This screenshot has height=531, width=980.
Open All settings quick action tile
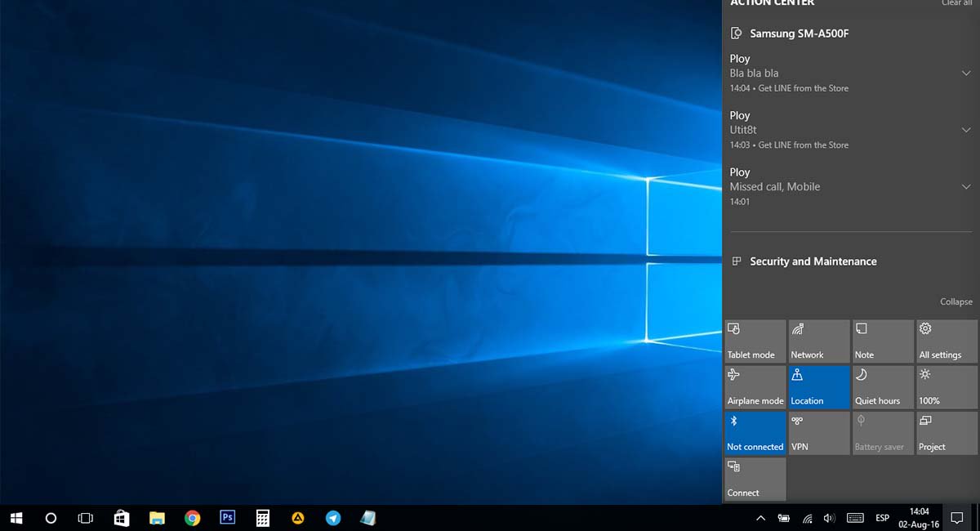(947, 341)
